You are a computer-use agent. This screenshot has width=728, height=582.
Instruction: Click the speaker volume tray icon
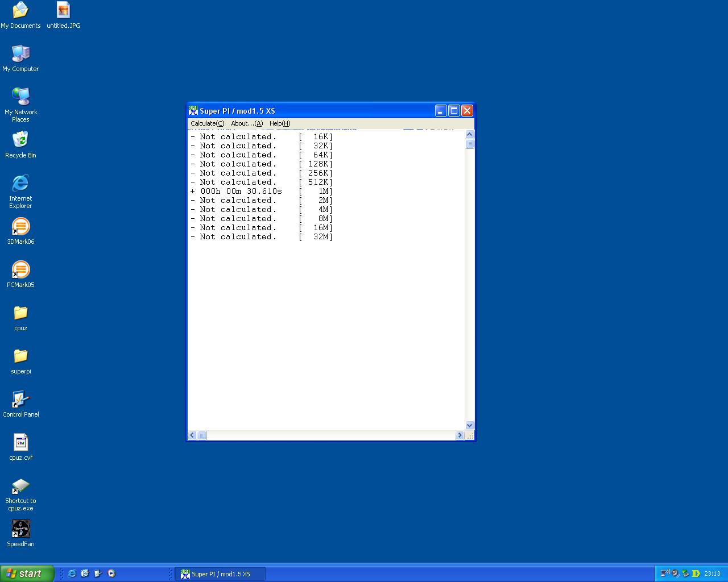(x=675, y=573)
